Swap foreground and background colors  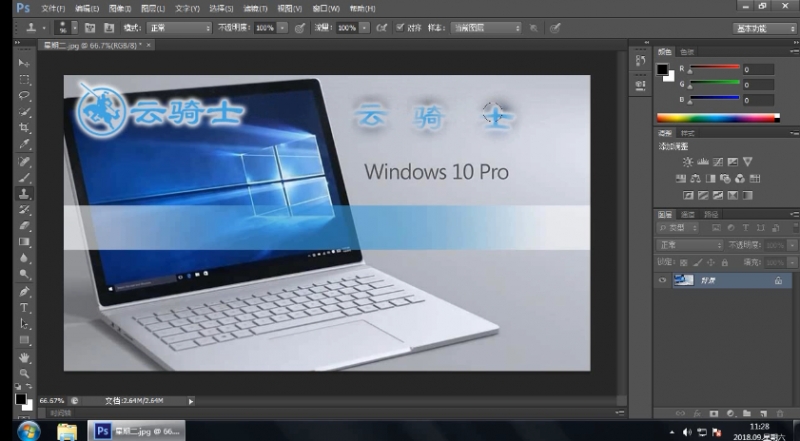pyautogui.click(x=29, y=386)
